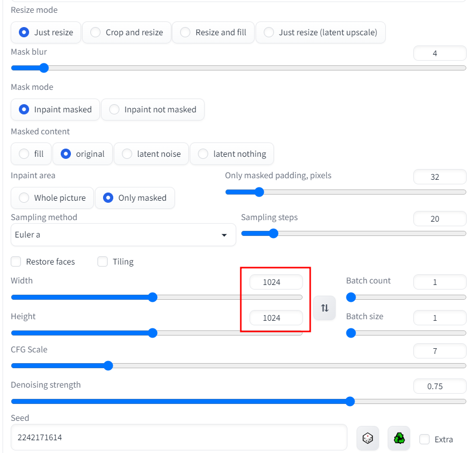The width and height of the screenshot is (476, 453).
Task: Click the Batch size number field
Action: point(440,318)
